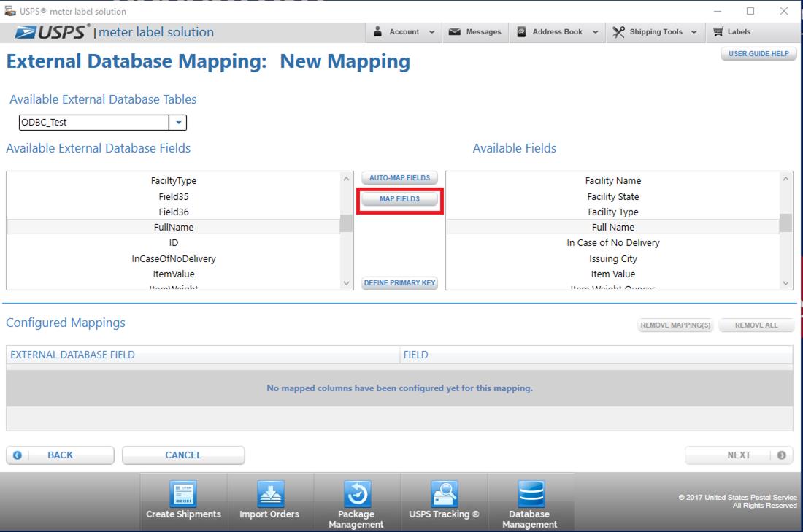
Task: Select the Database Management icon
Action: (530, 494)
